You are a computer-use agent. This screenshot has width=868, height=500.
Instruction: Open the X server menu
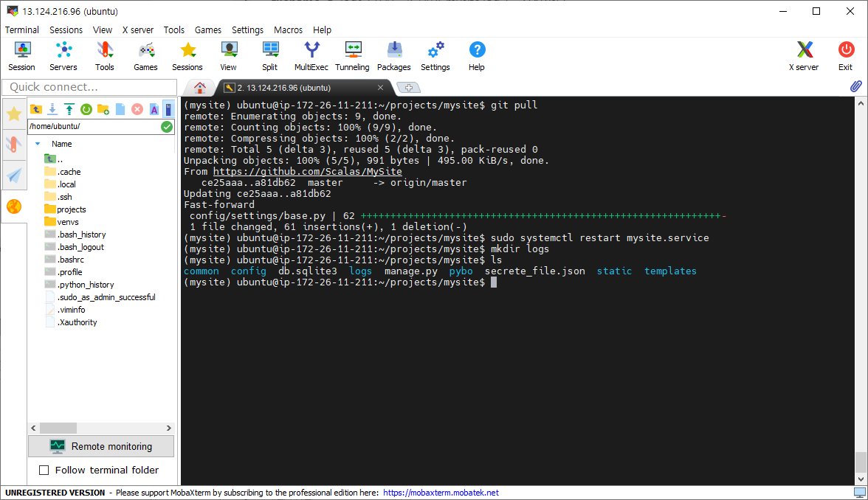tap(138, 29)
